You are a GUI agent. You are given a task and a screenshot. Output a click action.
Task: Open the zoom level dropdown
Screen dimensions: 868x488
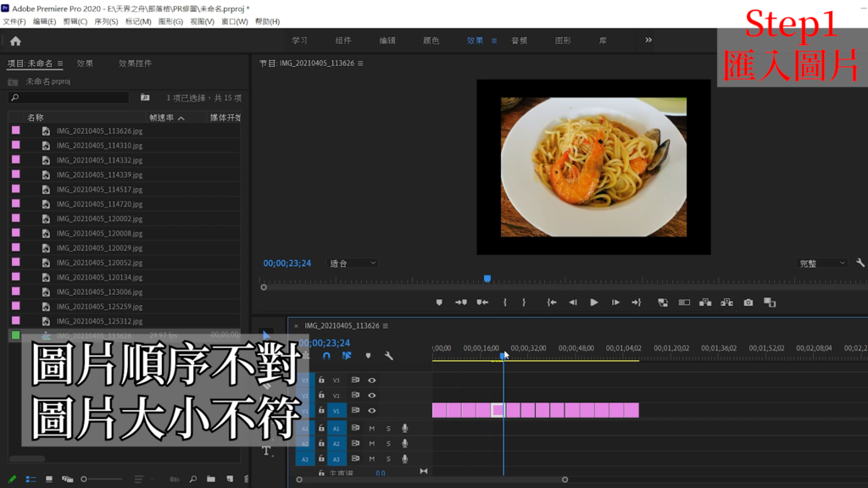click(x=353, y=263)
